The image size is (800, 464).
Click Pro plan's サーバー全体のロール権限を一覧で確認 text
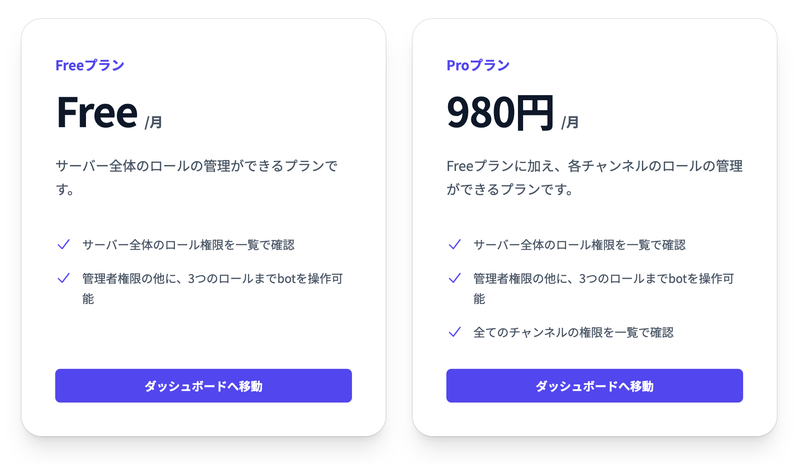[x=579, y=244]
